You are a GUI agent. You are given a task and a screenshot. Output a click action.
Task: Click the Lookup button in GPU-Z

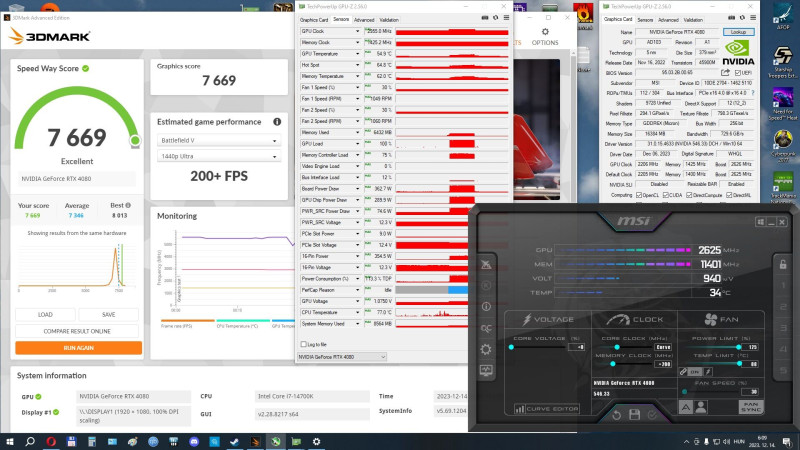tap(738, 32)
